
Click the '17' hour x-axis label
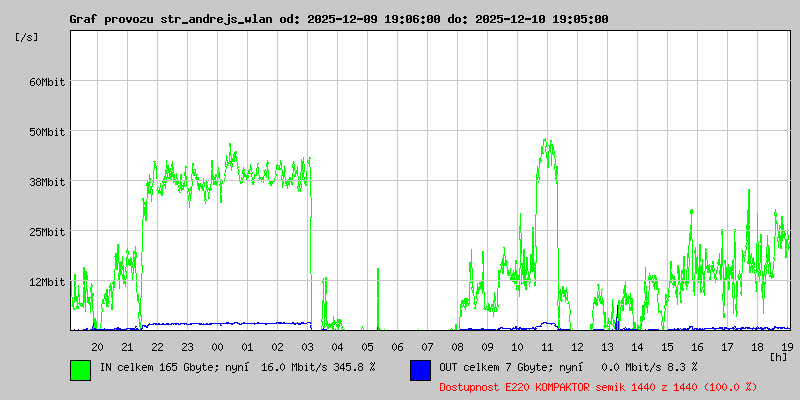[x=727, y=347]
